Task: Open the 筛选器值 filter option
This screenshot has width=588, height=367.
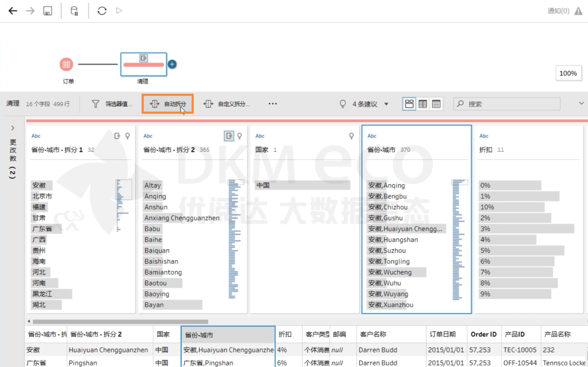Action: coord(112,104)
